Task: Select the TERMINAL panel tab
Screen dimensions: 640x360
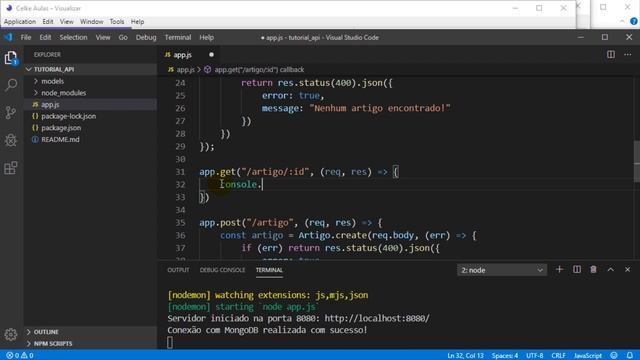Action: (269, 270)
